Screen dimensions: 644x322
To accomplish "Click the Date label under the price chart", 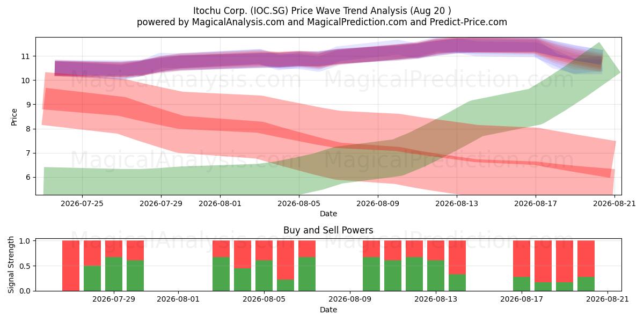I will [328, 214].
